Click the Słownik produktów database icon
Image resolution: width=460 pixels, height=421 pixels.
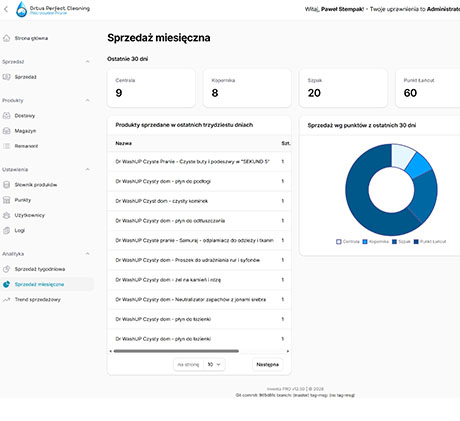6,185
